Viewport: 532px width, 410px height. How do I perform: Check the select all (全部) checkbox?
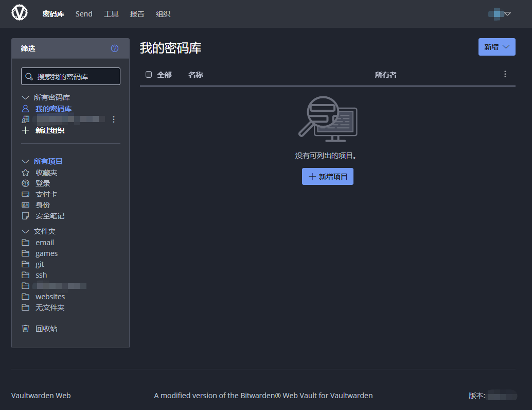[149, 75]
